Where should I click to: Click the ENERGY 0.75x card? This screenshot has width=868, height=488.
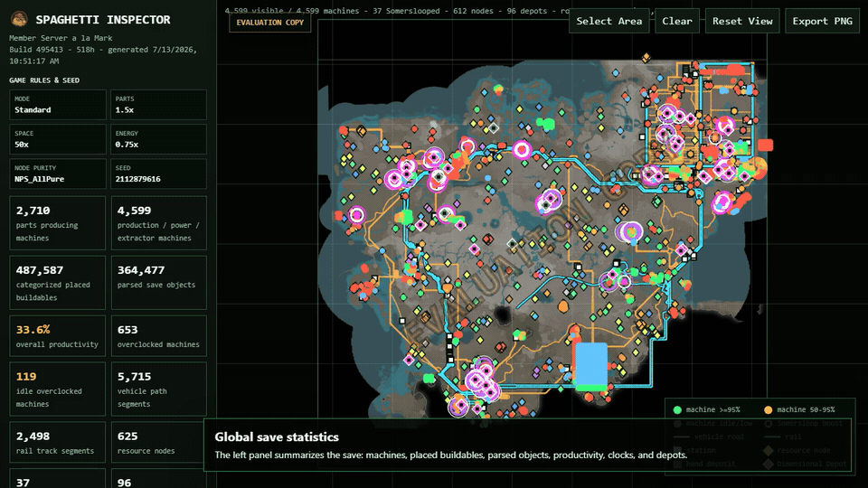pos(158,139)
